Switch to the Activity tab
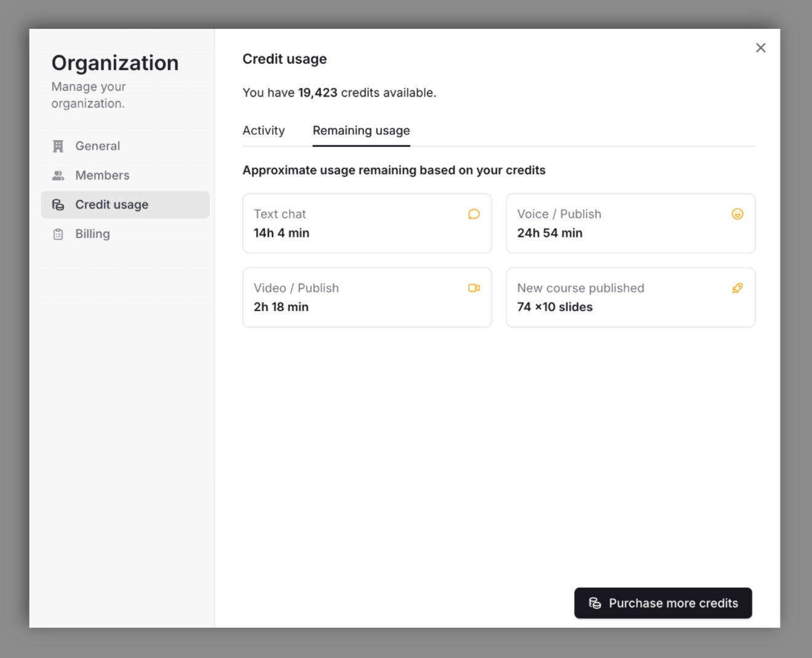This screenshot has width=812, height=658. coord(264,130)
